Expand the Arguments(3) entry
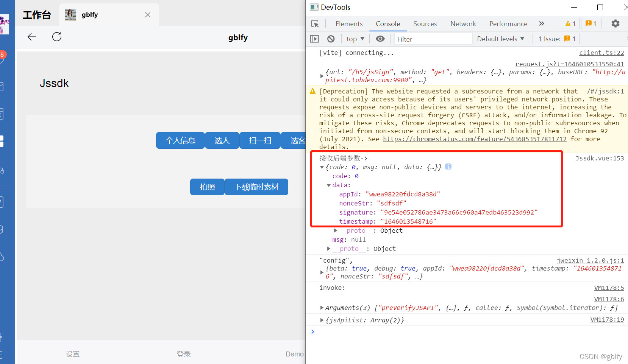Viewport: 628px width, 364px height. point(322,308)
